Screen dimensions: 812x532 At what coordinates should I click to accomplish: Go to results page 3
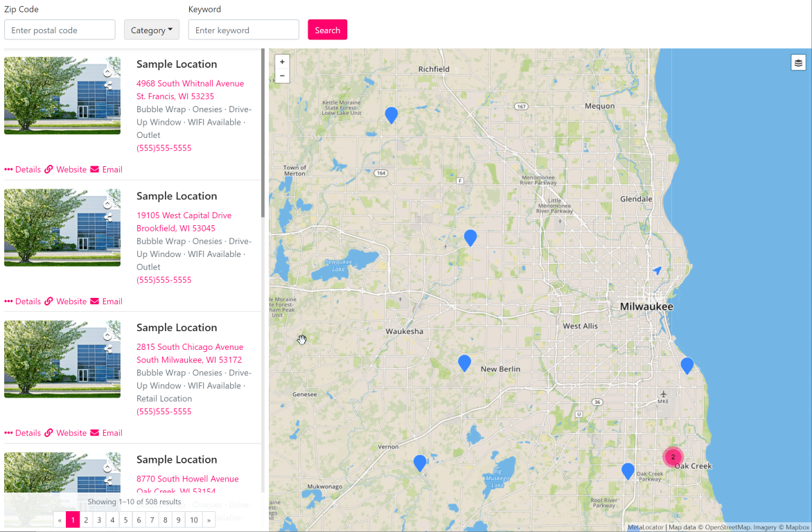(99, 520)
